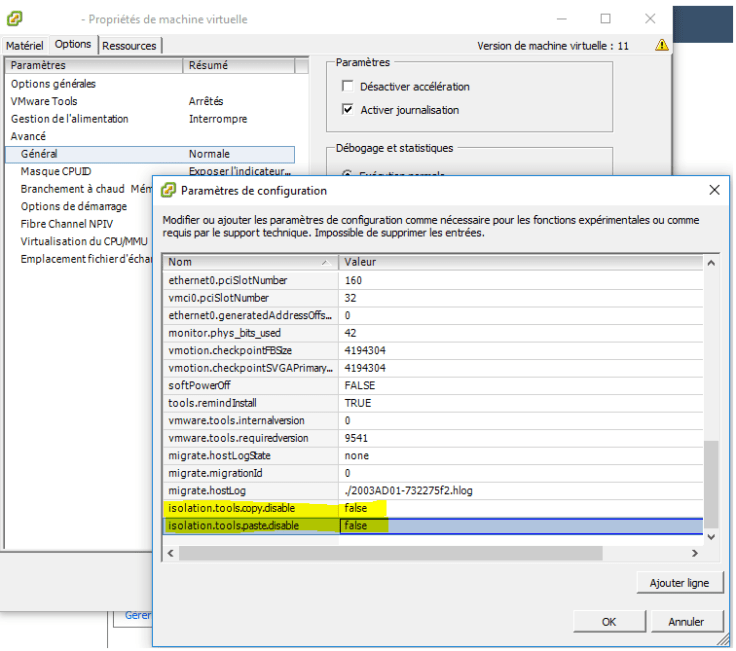Screen dimensions: 736x651
Task: Click isolation.tools.paste.disable value field false
Action: tap(521, 525)
